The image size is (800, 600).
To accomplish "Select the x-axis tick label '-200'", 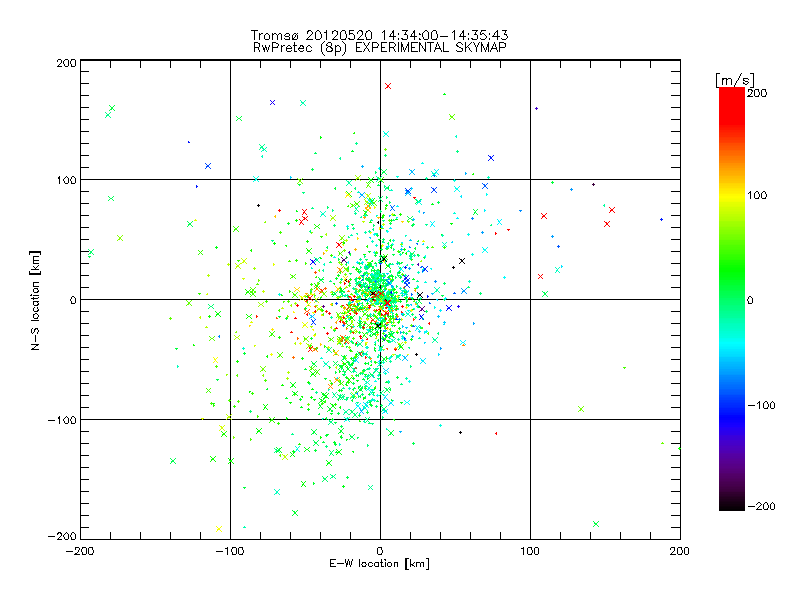I will pos(80,551).
